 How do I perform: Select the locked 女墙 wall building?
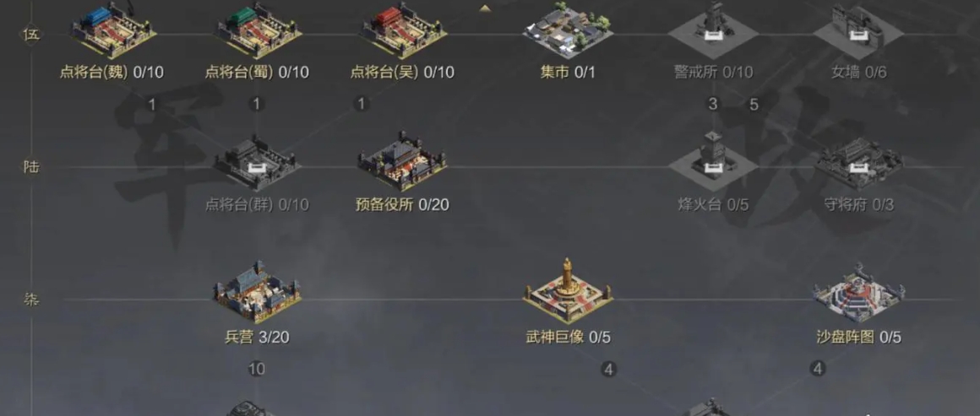pos(858,31)
